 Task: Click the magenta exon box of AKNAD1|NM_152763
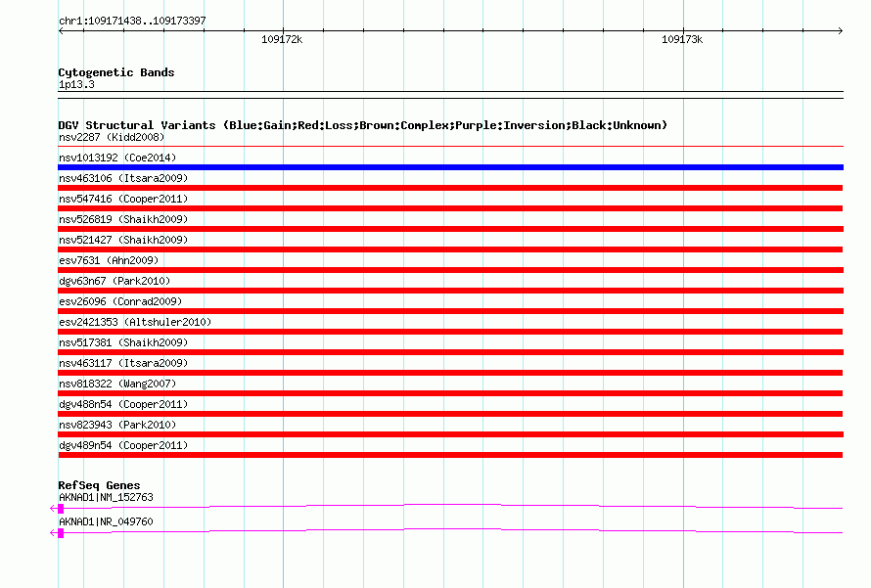click(61, 508)
